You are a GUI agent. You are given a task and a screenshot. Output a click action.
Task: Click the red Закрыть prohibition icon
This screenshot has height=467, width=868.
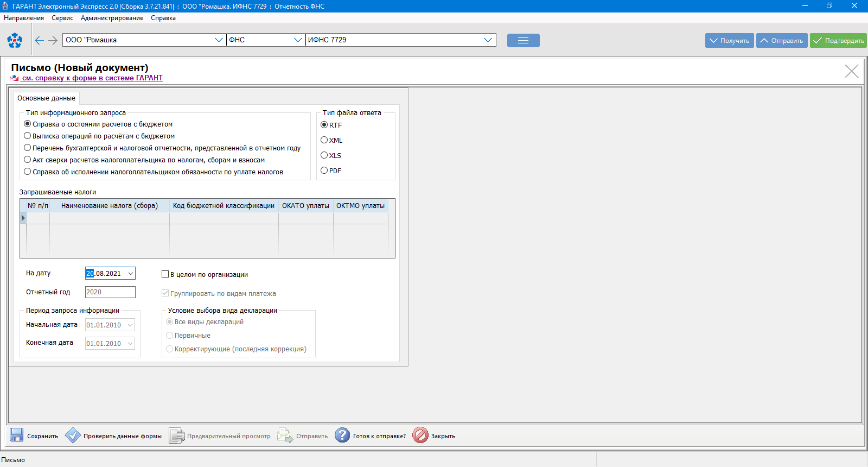(420, 436)
